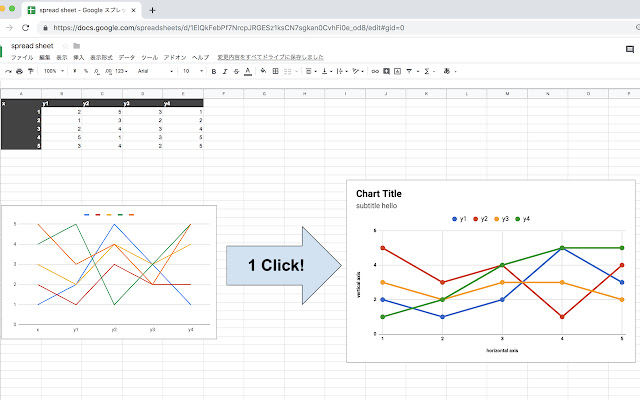Open the ツール menu

point(149,58)
